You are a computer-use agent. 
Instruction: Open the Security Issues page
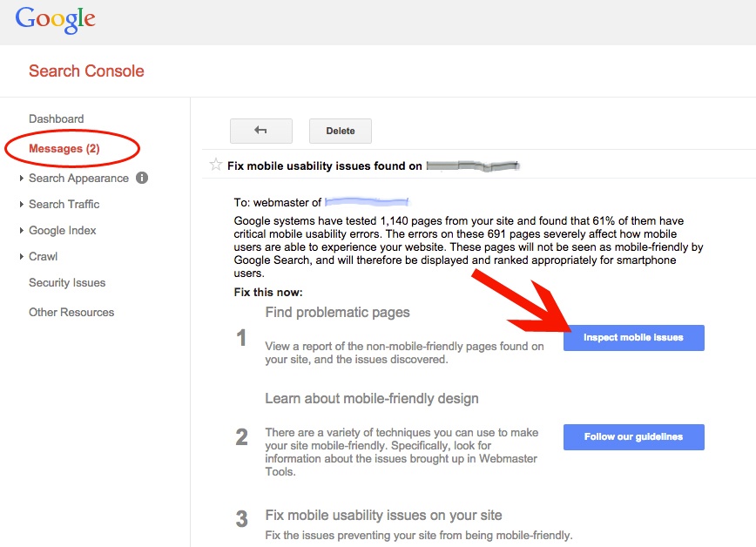click(67, 282)
